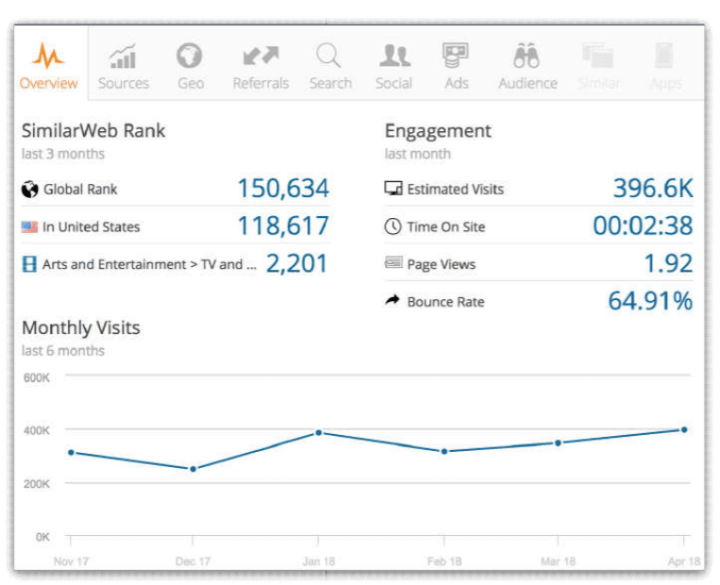Click the category rank 2,201
The width and height of the screenshot is (720, 585).
click(x=297, y=264)
